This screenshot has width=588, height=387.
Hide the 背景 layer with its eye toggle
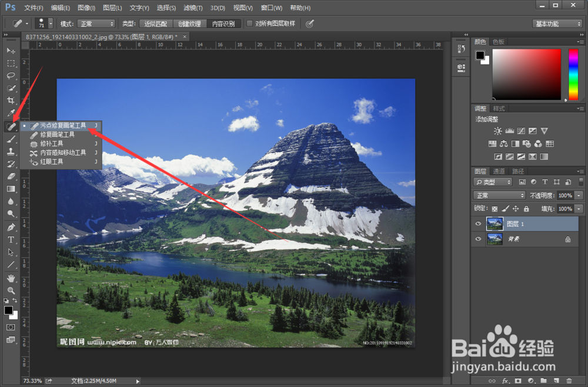point(478,239)
